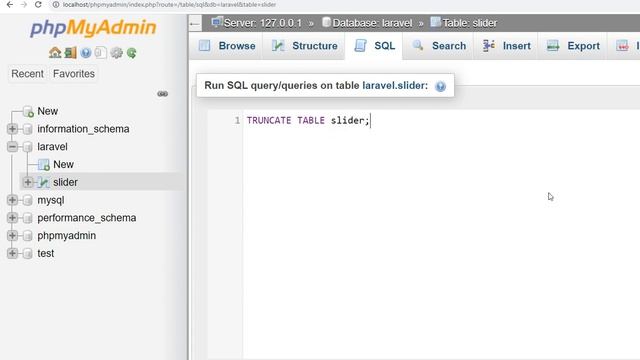Viewport: 640px width, 360px height.
Task: Open Server: 127.0.0.1 breadcrumb link
Action: 263,23
